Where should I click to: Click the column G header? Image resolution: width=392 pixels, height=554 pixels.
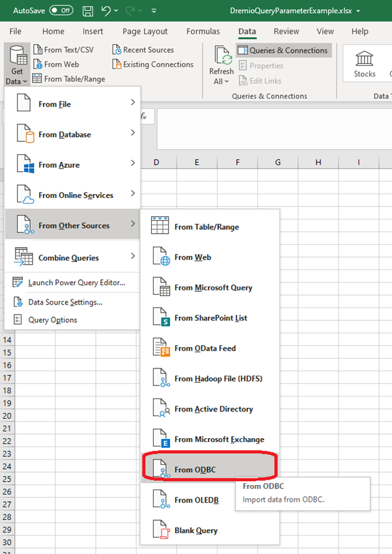(277, 161)
